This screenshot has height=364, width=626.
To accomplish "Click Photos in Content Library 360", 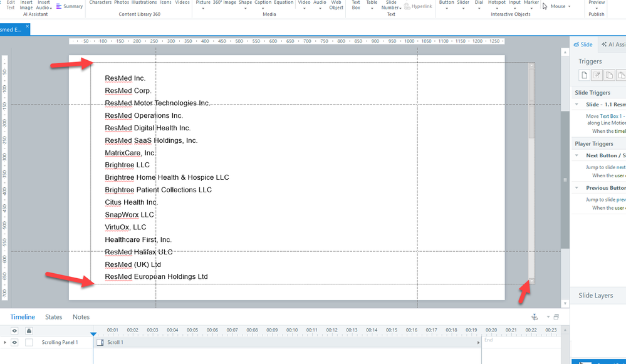I will (122, 3).
